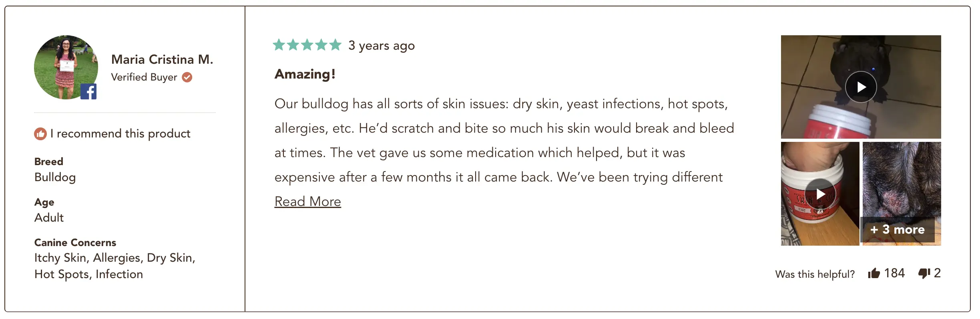
Task: Click the helpful vote count 184
Action: (894, 273)
